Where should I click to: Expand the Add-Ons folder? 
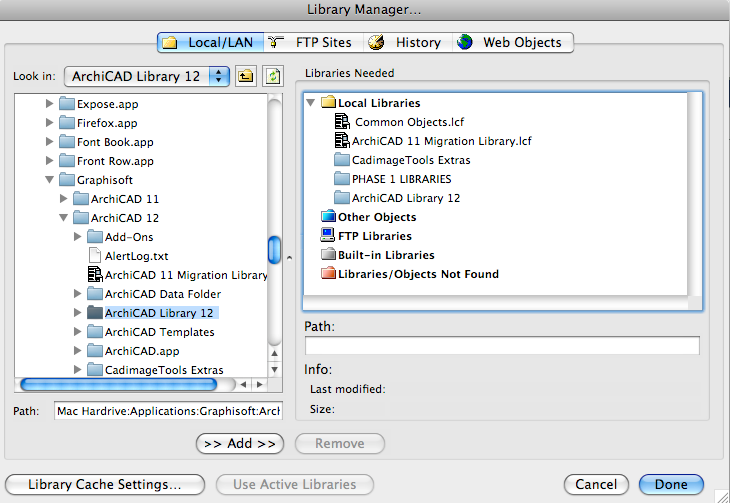[78, 237]
